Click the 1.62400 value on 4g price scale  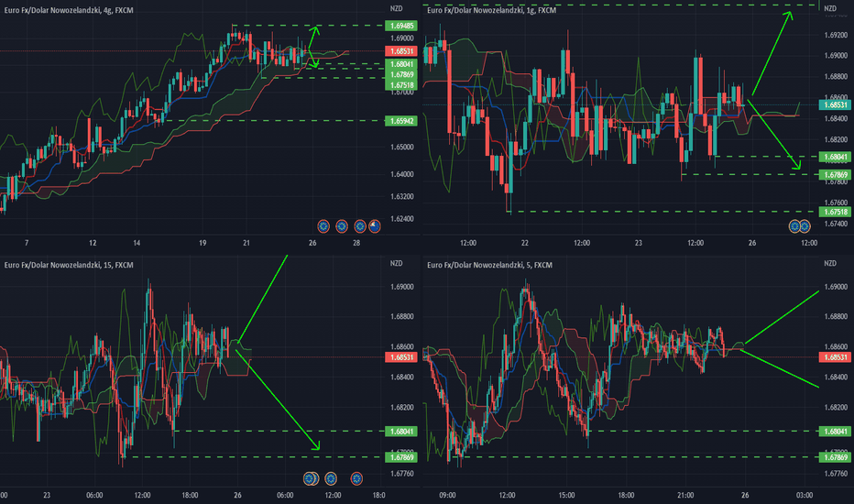(402, 219)
